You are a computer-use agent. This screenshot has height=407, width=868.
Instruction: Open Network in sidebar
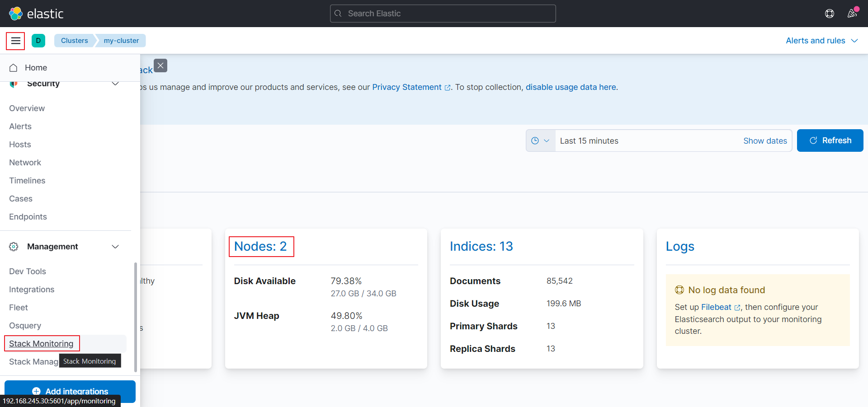25,163
